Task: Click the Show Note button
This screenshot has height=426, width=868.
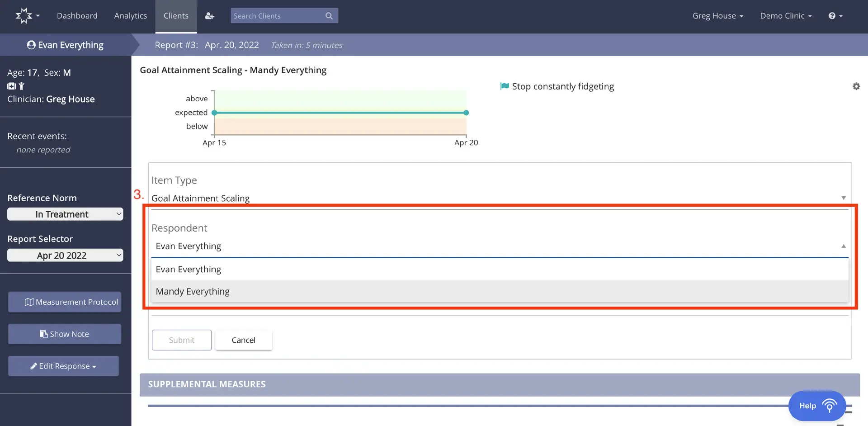Action: (64, 334)
